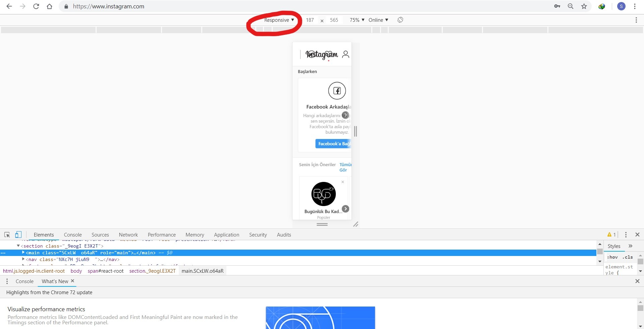This screenshot has width=644, height=329.
Task: Show more Styles pane tabs
Action: tap(630, 246)
